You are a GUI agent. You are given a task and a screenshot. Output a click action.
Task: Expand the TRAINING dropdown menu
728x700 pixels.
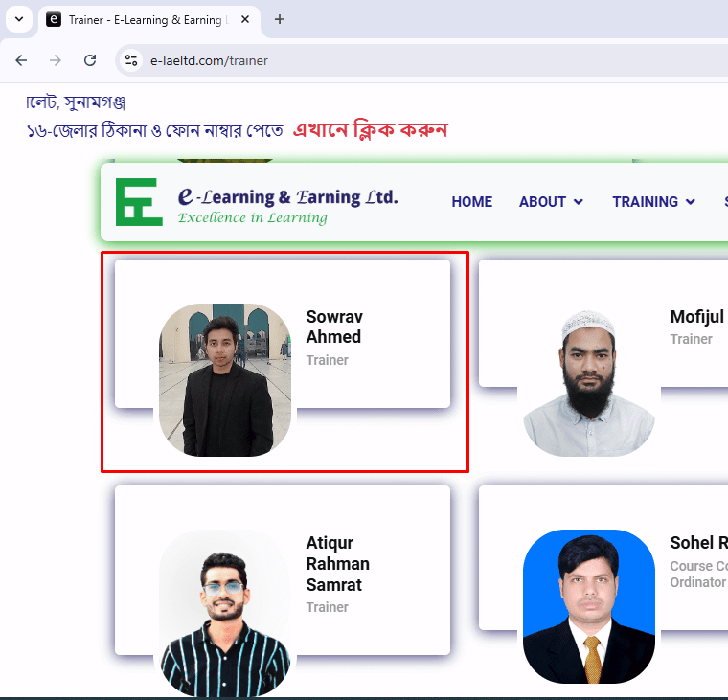(x=654, y=202)
